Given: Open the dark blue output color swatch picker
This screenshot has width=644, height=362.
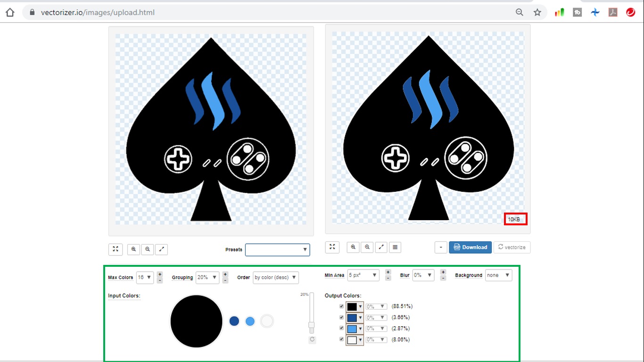Looking at the screenshot, I should pos(355,318).
